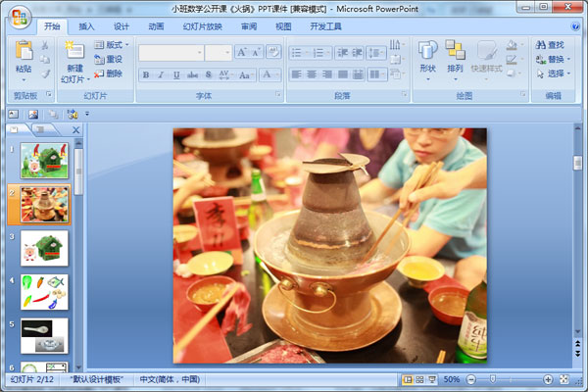Click the Paste clipboard icon
Viewport: 588px width, 392px height.
(24, 50)
